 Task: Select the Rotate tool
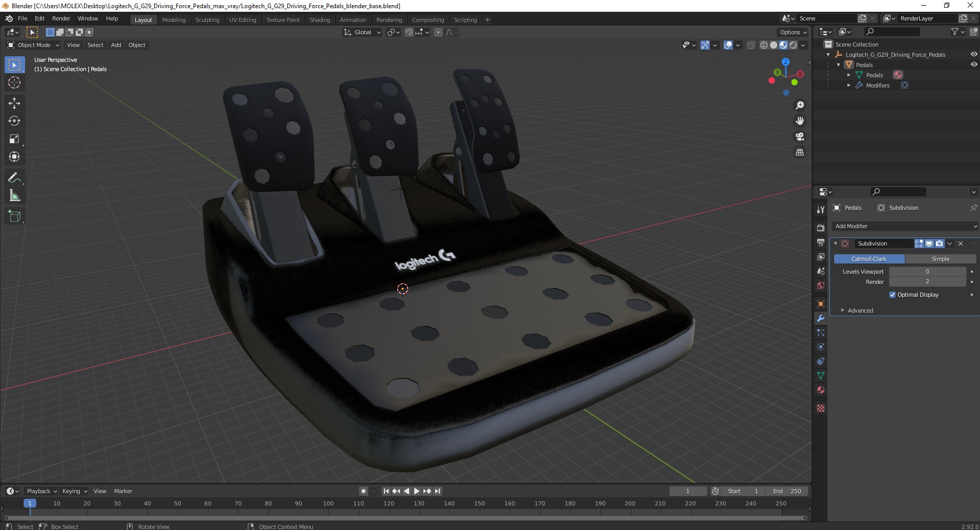(x=14, y=121)
